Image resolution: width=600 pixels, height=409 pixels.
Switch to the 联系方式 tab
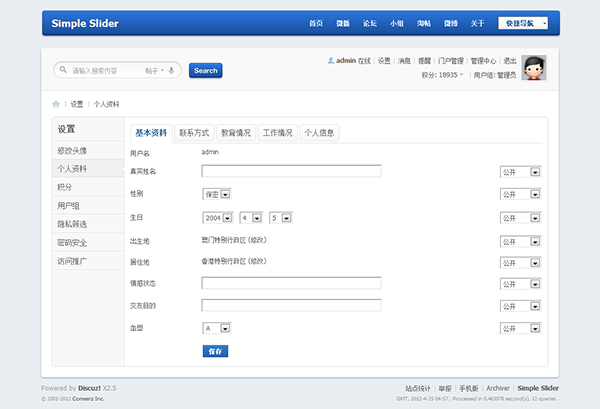coord(194,133)
